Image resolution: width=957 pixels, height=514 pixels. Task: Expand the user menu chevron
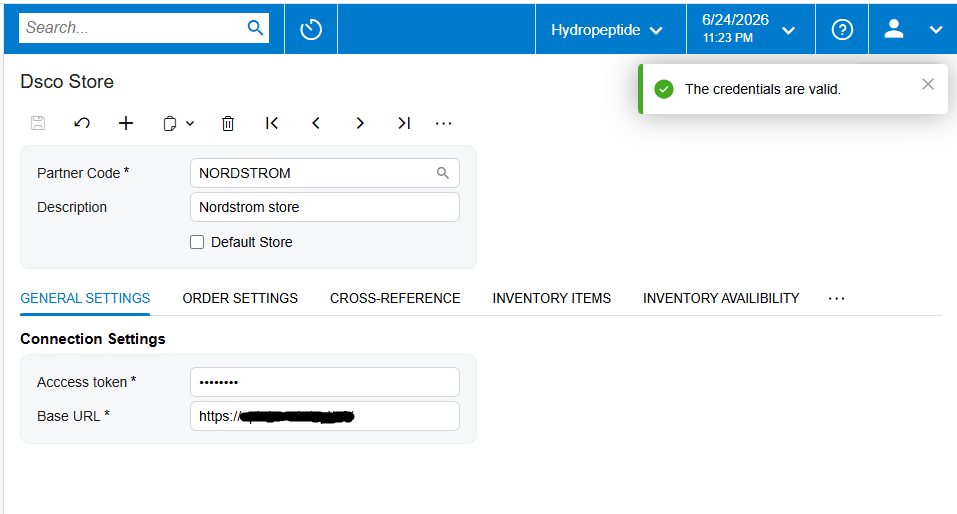pyautogui.click(x=936, y=29)
